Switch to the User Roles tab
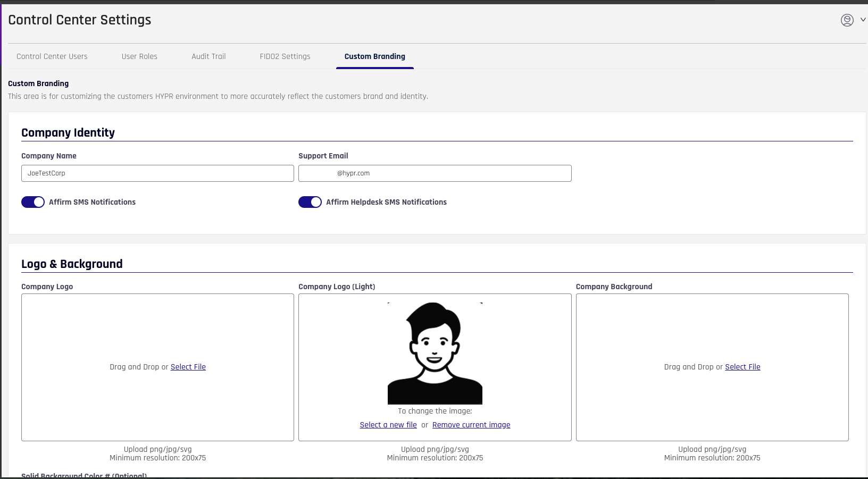This screenshot has height=479, width=868. pyautogui.click(x=139, y=56)
